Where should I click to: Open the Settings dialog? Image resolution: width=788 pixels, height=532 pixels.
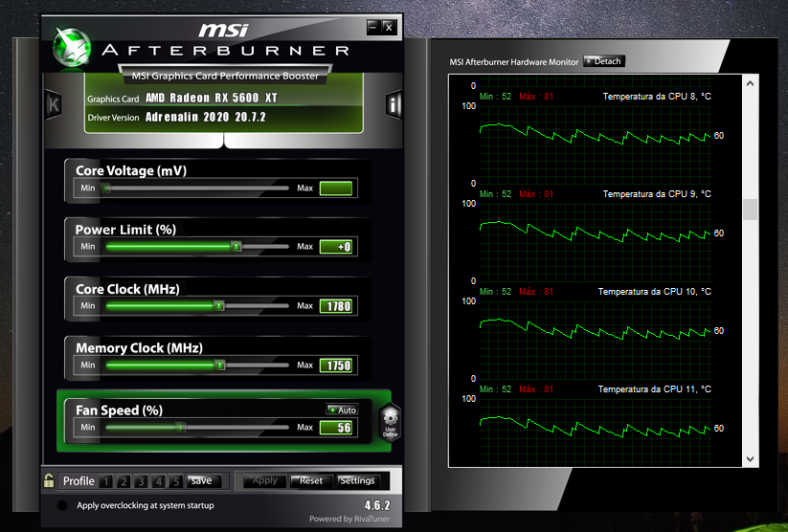coord(358,480)
